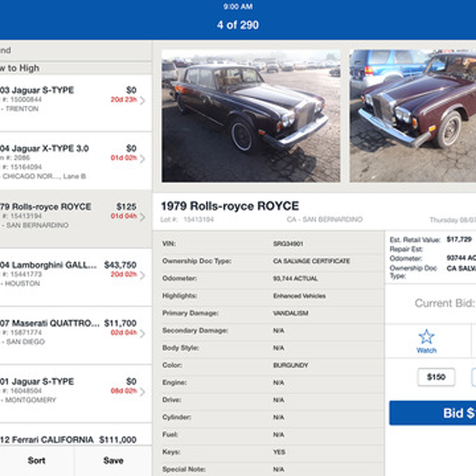The width and height of the screenshot is (476, 476).
Task: Open the 04 Lamborghini GALL... row chevron
Action: tap(143, 275)
